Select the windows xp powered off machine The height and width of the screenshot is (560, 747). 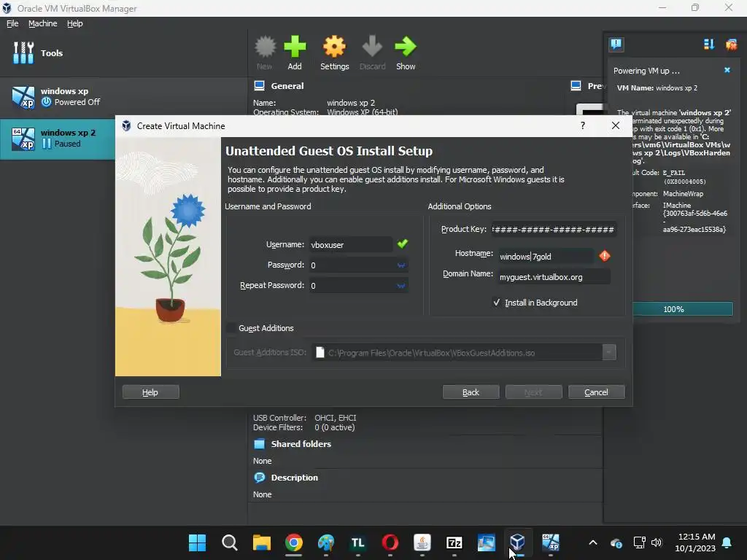click(123, 97)
